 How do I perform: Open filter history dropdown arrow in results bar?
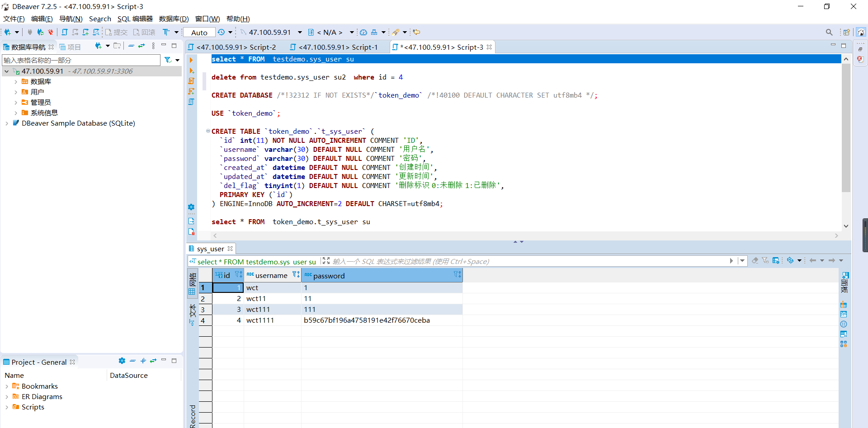pos(742,261)
